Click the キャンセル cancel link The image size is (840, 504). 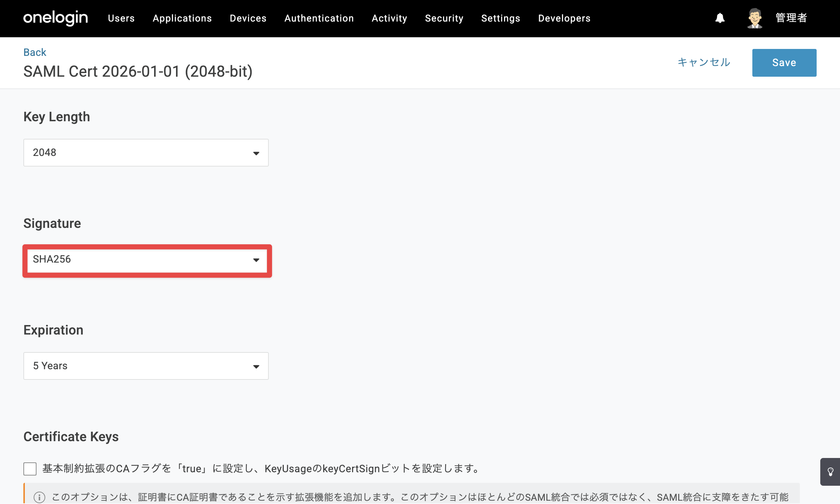click(704, 62)
